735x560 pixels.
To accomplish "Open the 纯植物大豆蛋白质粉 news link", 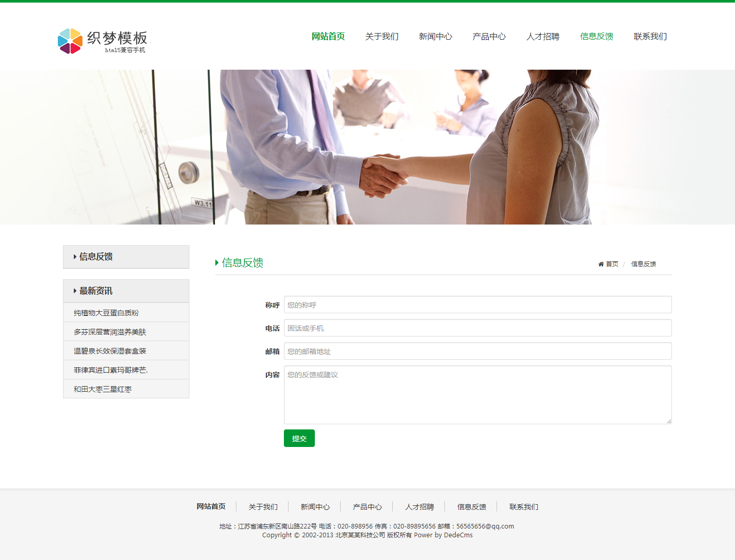I will (106, 313).
